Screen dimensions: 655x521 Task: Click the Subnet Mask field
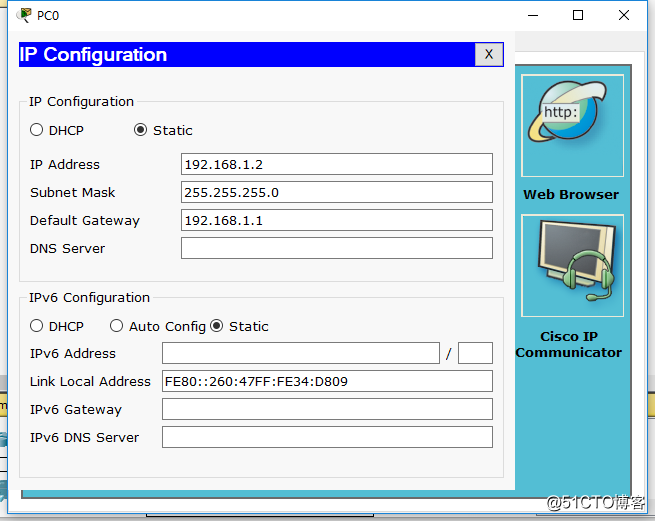(337, 192)
